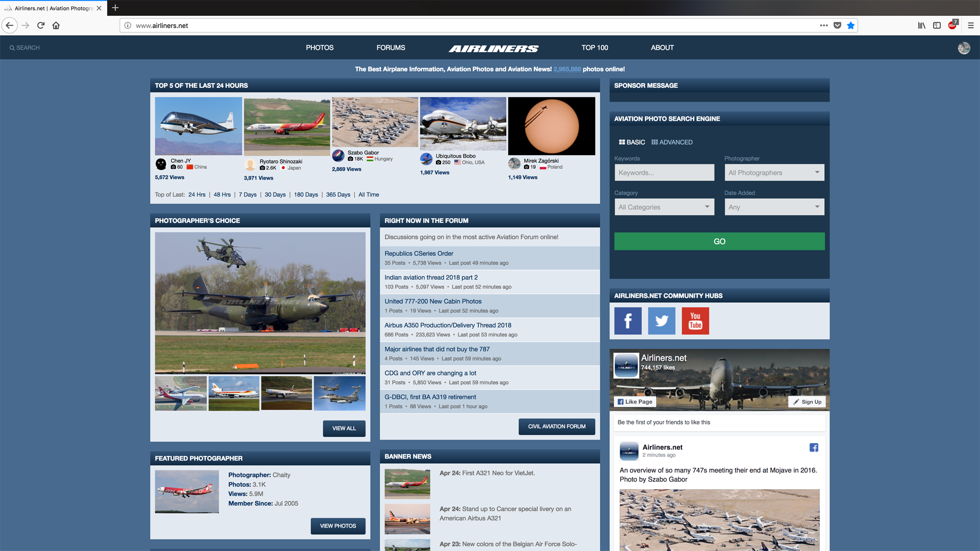
Task: Open the 2,965,888 photos online link
Action: (x=567, y=69)
